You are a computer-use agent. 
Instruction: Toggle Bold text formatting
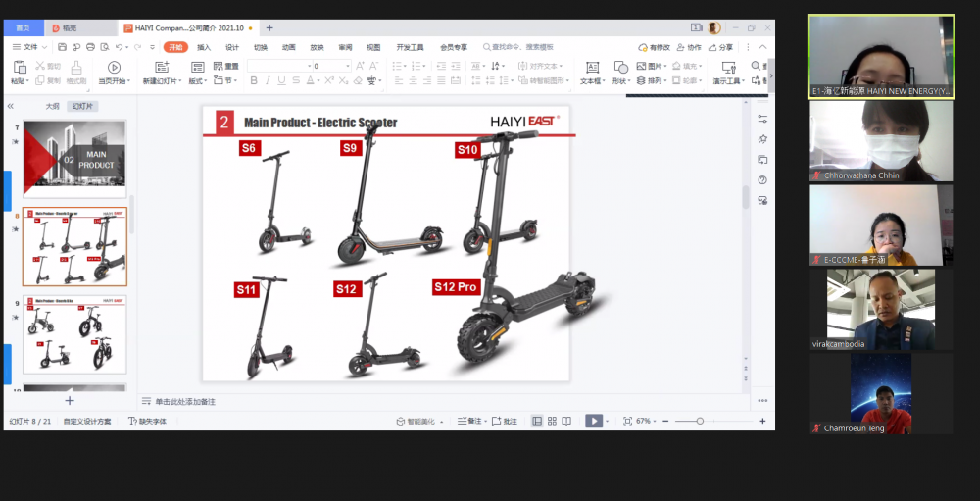(x=254, y=81)
